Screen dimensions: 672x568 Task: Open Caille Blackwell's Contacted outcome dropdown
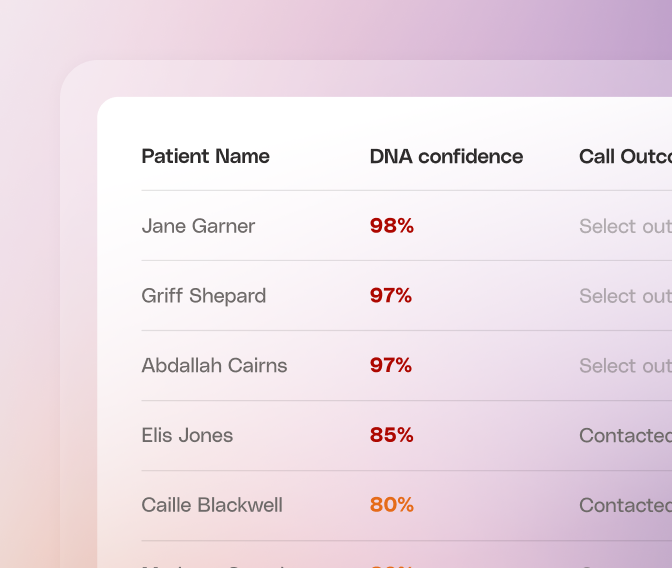[625, 505]
